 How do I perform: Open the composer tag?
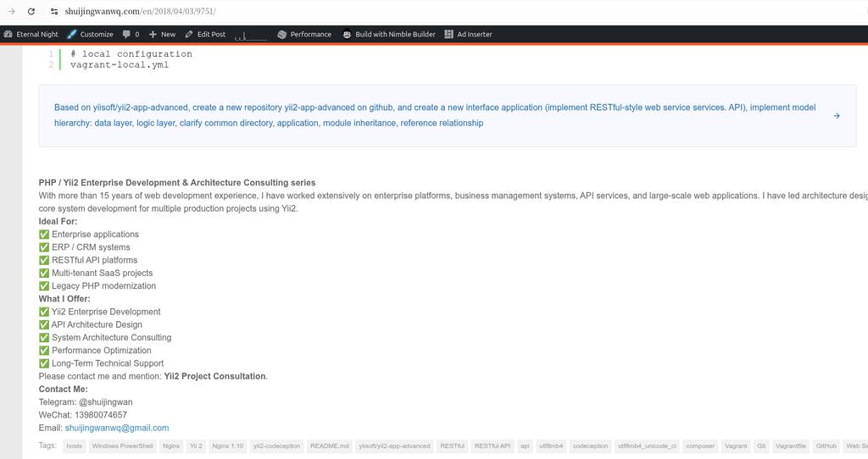coord(700,445)
